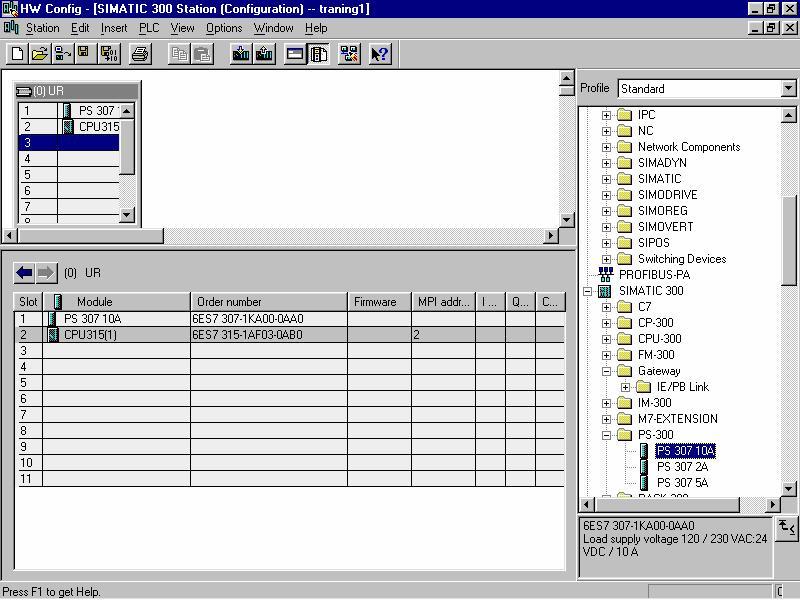Screen dimensions: 800x600
Task: Click the Firmware column header
Action: pos(379,302)
